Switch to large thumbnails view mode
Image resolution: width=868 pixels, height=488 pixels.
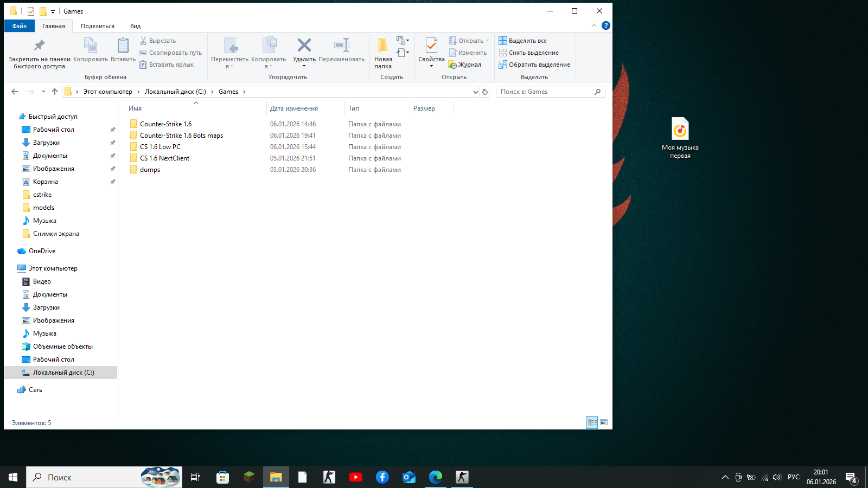point(604,422)
